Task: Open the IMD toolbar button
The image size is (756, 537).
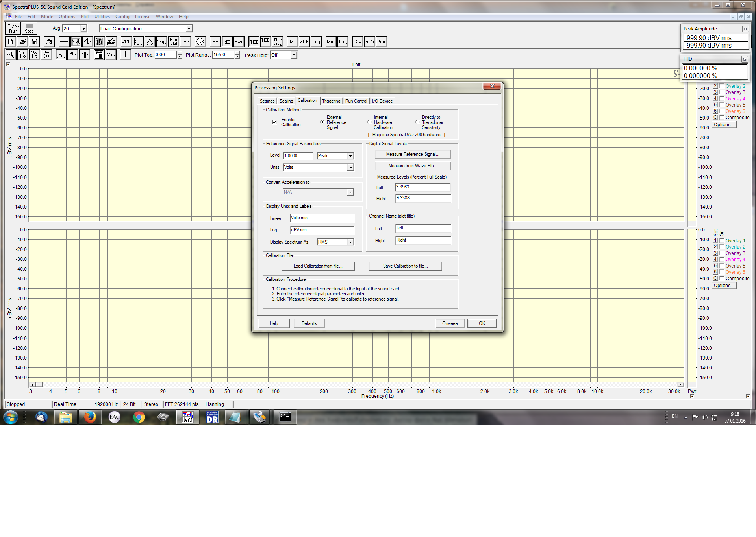Action: (292, 42)
